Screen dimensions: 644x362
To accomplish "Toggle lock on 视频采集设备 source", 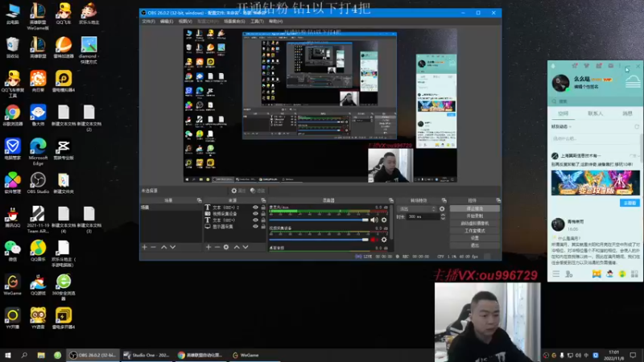I will click(x=263, y=214).
